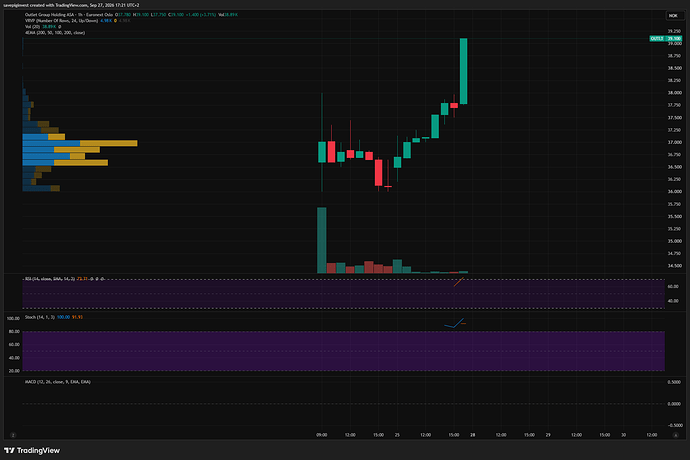
Task: Click the auto-scale button at bottom-right corner
Action: pos(675,435)
